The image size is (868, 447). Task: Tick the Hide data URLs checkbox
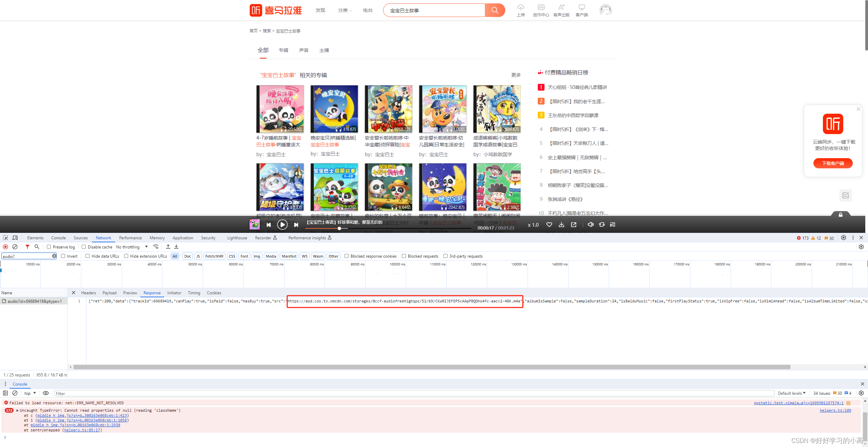coord(87,256)
